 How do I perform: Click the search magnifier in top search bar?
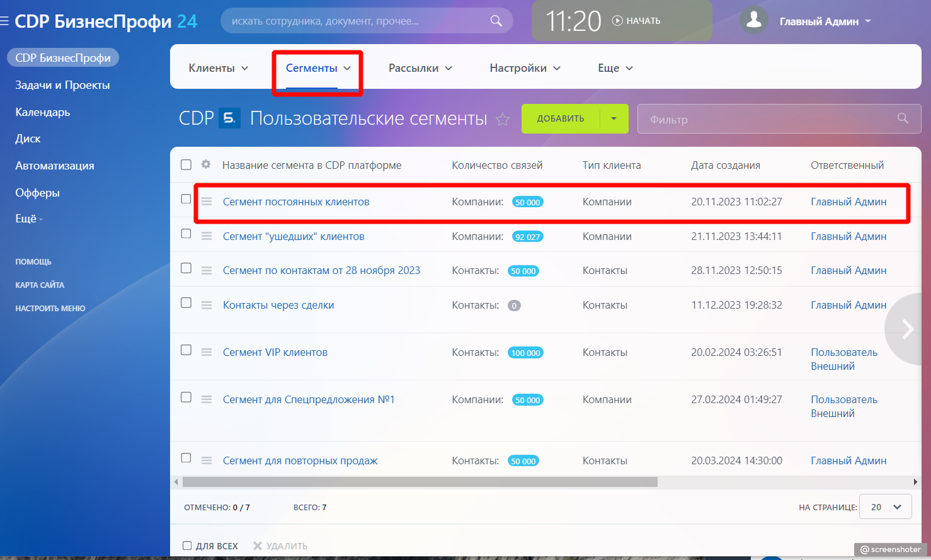(x=496, y=21)
